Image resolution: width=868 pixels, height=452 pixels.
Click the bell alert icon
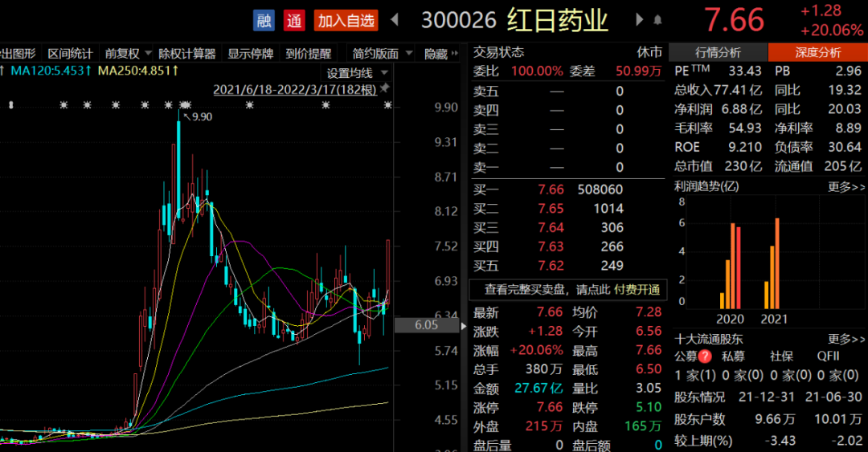click(657, 20)
